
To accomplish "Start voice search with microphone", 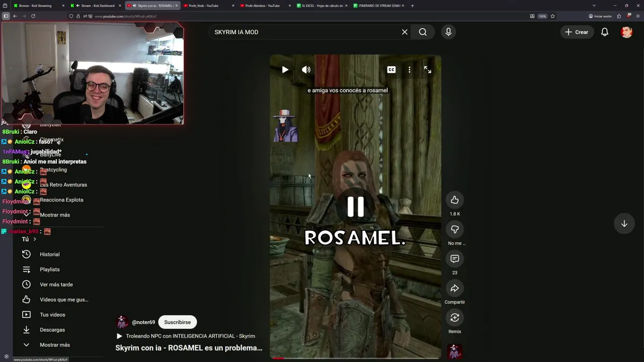I will tap(448, 32).
